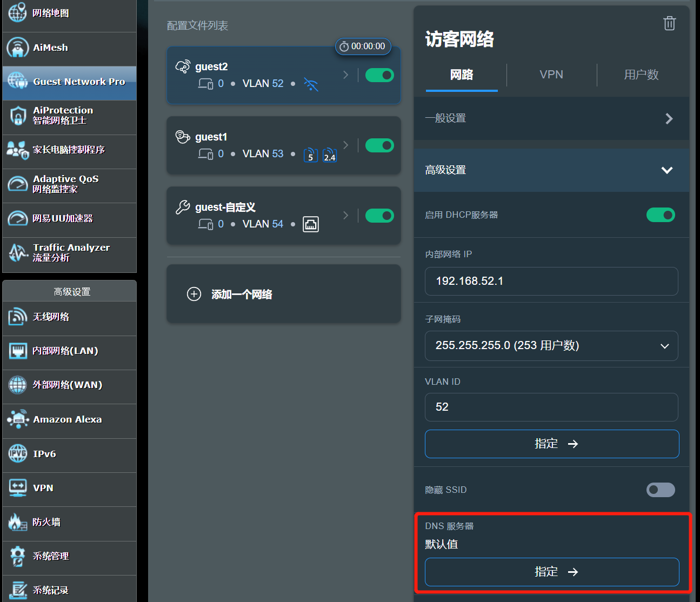Enable the 隐藏 SSID toggle
Screen dimensions: 700x602
coord(661,490)
